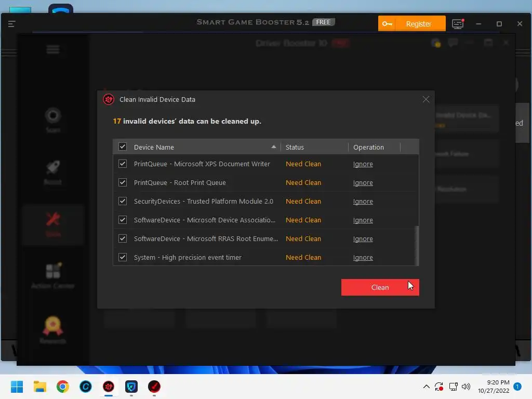Open the Action Center section in sidebar

pyautogui.click(x=53, y=276)
